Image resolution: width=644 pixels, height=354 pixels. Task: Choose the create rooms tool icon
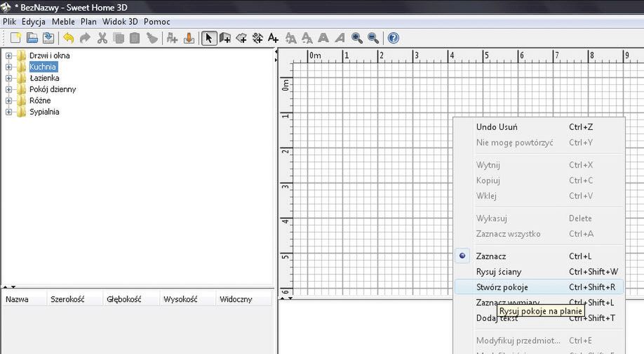pos(241,38)
